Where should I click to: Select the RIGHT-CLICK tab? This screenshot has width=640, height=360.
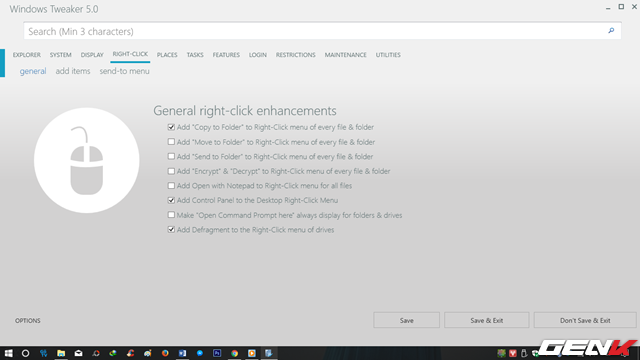(x=130, y=54)
